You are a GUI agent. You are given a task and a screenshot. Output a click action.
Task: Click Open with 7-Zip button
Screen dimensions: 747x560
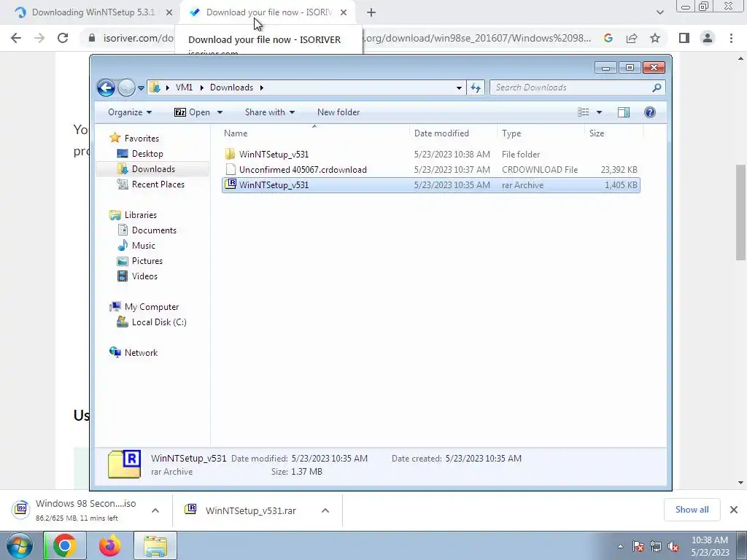pos(192,112)
